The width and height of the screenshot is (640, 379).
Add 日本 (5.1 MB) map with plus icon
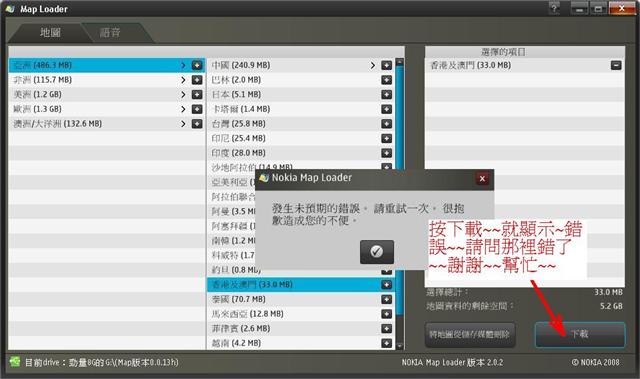[x=387, y=95]
